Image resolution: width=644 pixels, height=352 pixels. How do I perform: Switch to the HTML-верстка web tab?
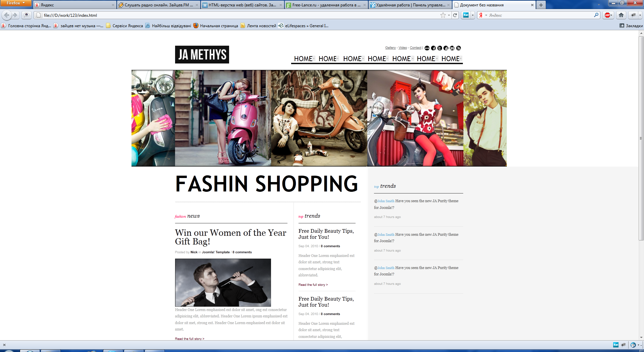coord(242,5)
